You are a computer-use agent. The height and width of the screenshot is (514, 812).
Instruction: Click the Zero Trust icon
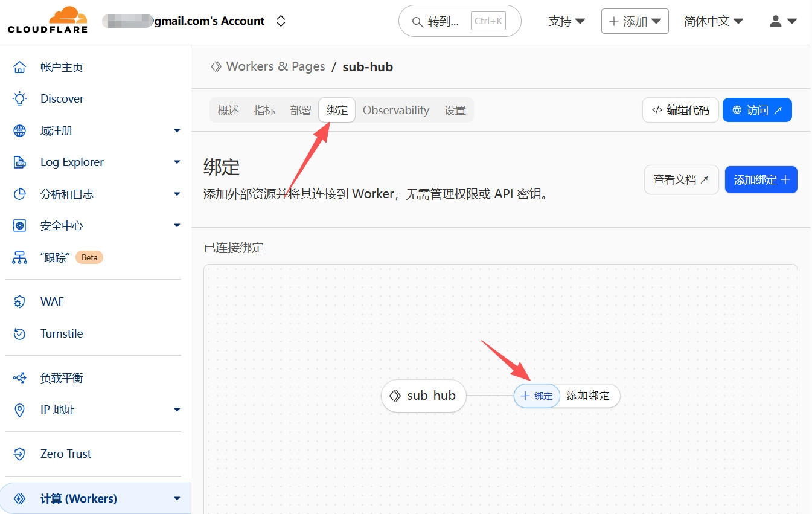tap(20, 454)
